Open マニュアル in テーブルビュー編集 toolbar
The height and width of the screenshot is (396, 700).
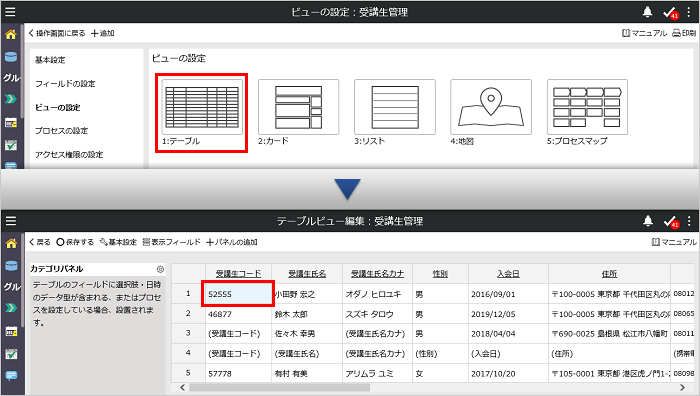(674, 242)
